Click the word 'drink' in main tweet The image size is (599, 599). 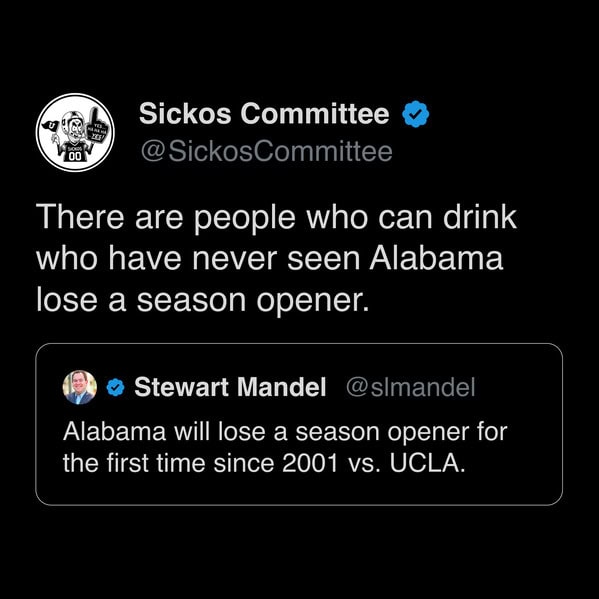point(479,217)
